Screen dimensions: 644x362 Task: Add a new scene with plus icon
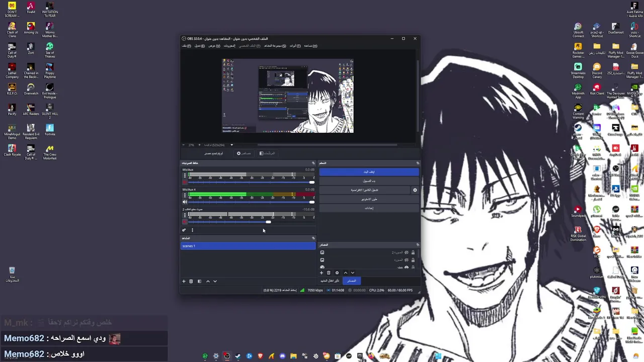184,282
